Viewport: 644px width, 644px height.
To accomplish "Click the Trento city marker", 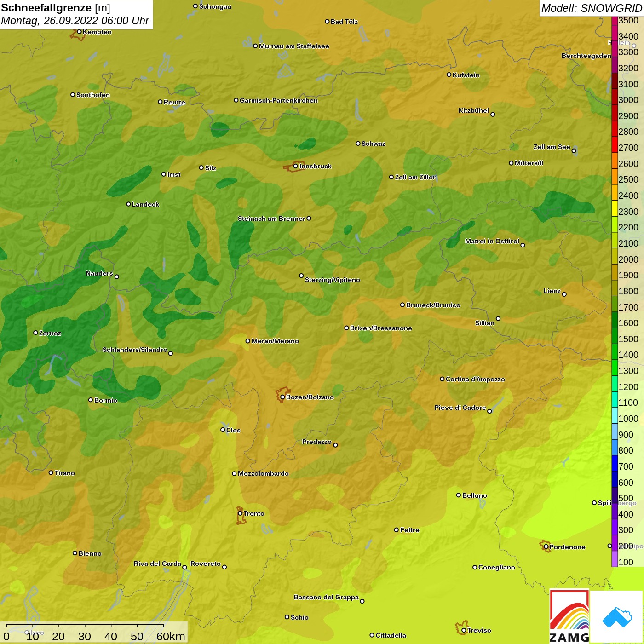I will click(240, 513).
